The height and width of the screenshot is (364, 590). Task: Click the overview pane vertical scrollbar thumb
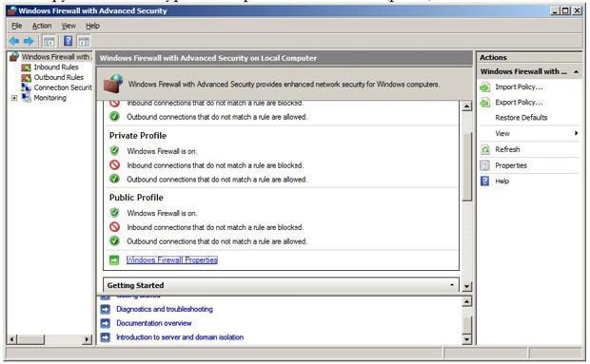click(466, 167)
